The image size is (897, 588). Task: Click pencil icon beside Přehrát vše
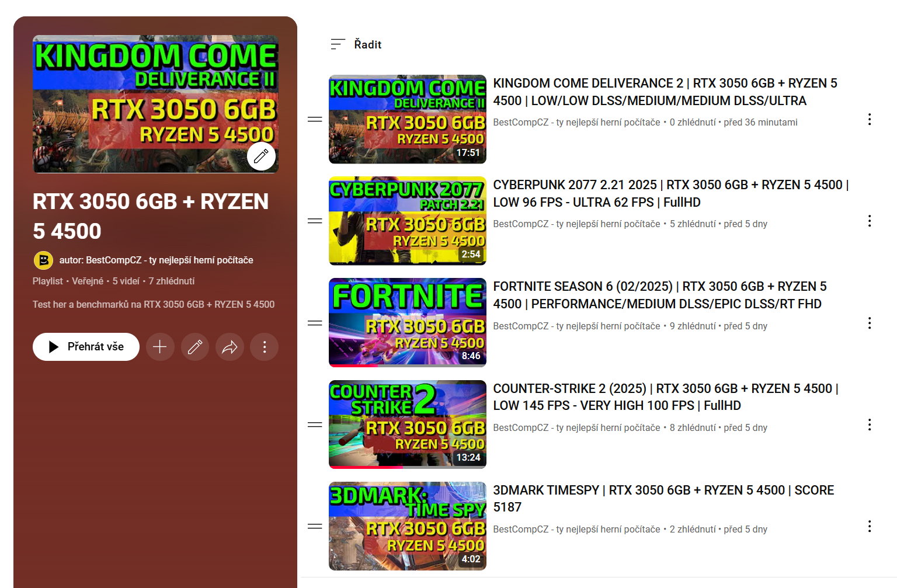(195, 347)
